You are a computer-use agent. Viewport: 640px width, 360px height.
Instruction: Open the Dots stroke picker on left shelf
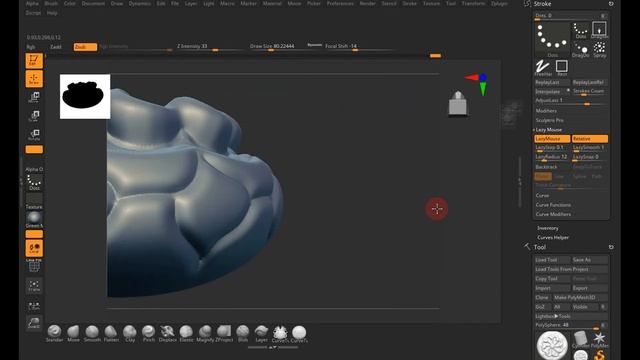34,182
